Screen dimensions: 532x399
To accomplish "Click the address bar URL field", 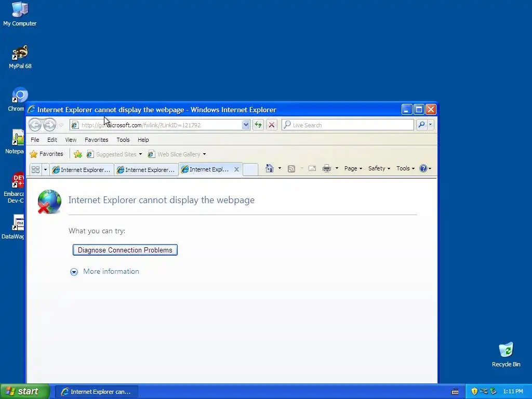I will [156, 125].
